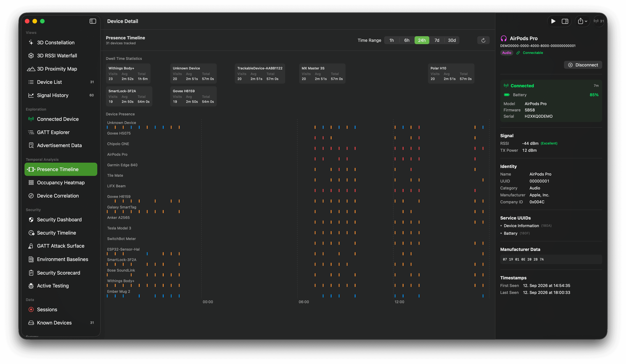Click the Galaxy SmartTag row label
The height and width of the screenshot is (364, 626).
tap(122, 207)
